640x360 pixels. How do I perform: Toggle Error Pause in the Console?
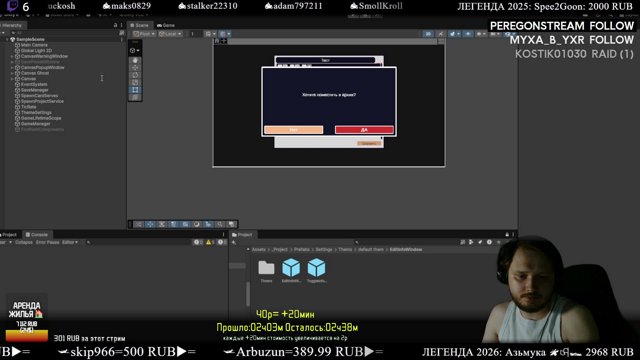[47, 242]
